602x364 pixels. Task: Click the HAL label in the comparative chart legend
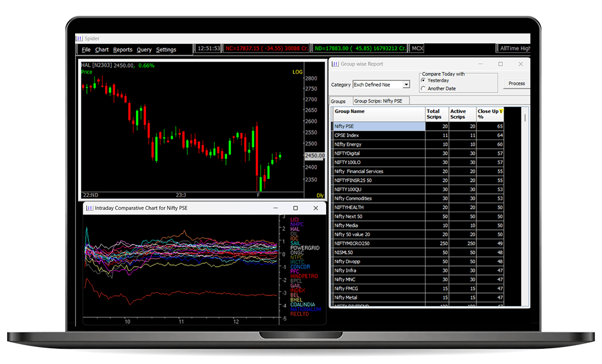(295, 228)
